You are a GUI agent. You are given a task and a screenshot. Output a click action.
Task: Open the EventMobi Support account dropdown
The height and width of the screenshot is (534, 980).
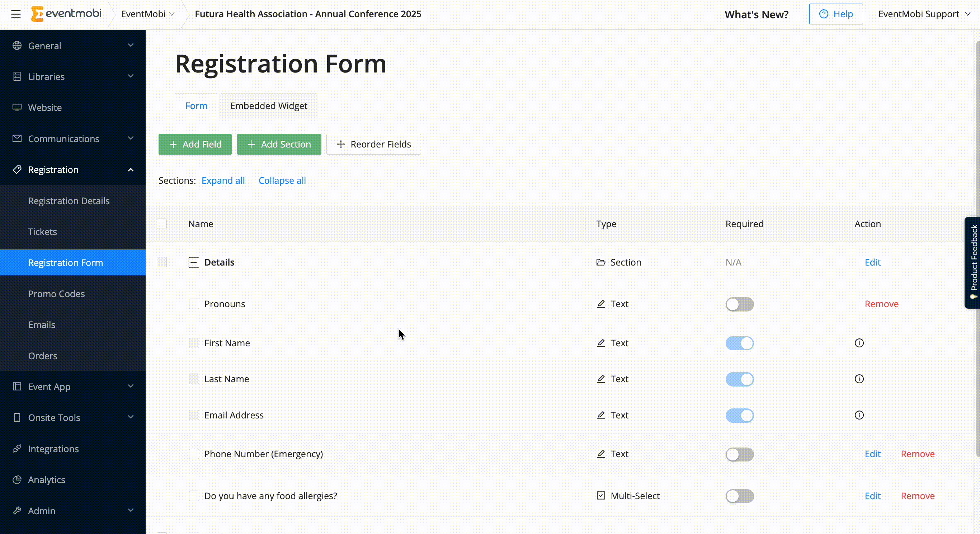point(924,14)
